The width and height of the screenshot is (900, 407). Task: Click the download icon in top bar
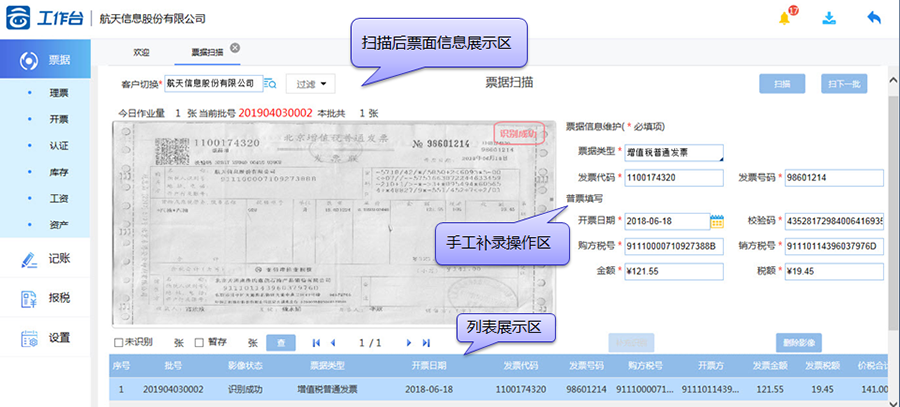point(829,18)
